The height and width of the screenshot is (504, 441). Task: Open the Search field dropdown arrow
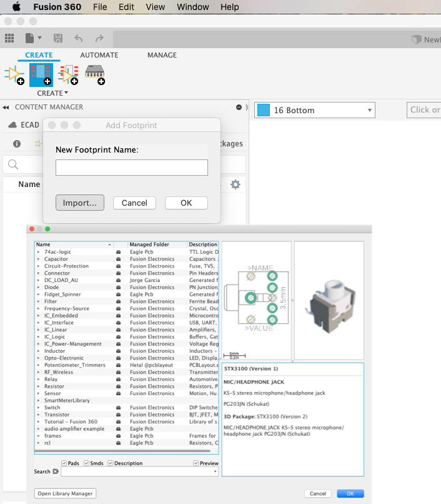click(215, 471)
